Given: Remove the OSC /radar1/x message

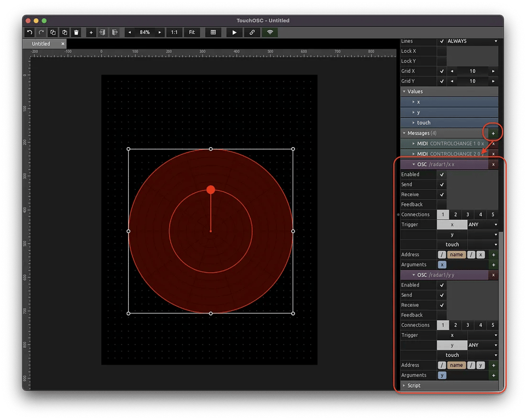Looking at the screenshot, I should (493, 164).
